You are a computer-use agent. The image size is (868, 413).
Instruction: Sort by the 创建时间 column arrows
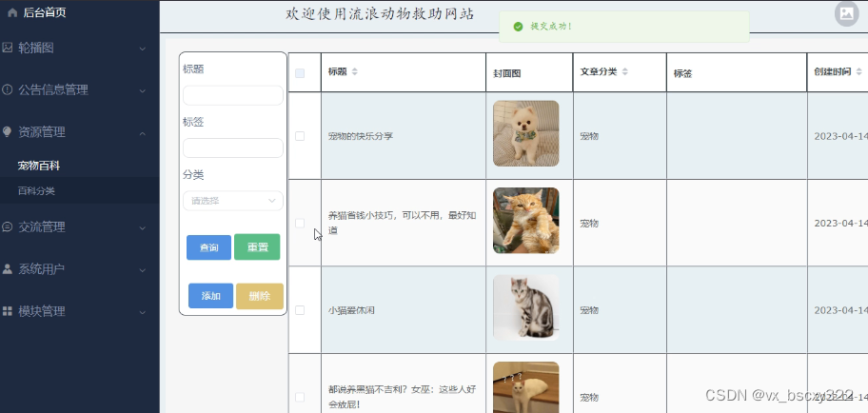point(858,71)
